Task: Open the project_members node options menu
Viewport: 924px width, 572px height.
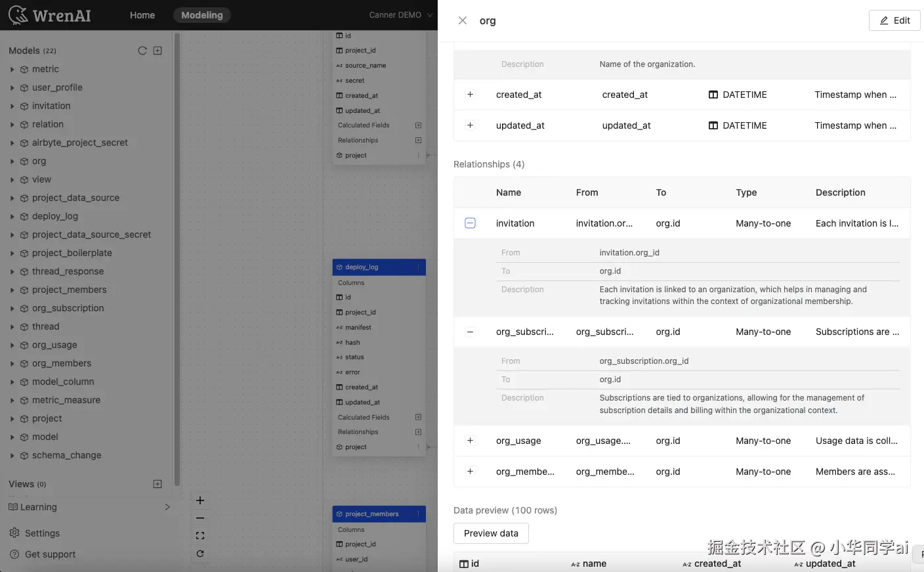Action: [418, 514]
